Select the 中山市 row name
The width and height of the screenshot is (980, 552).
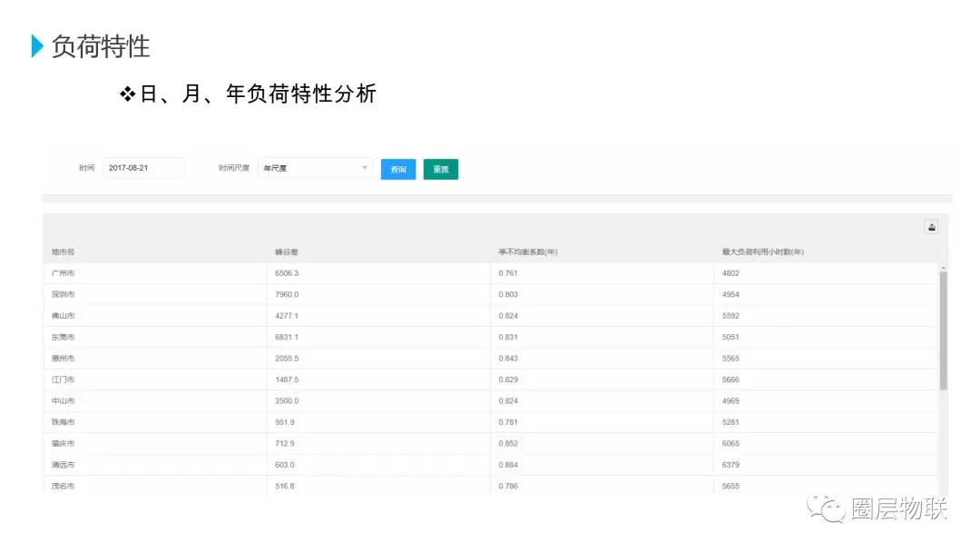point(63,400)
